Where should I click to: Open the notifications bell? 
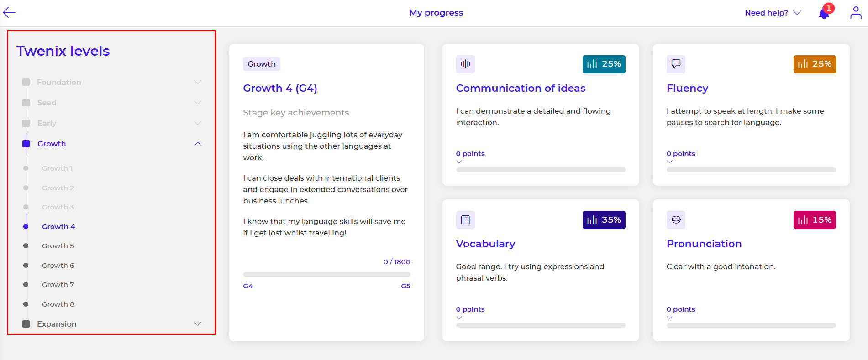[824, 14]
